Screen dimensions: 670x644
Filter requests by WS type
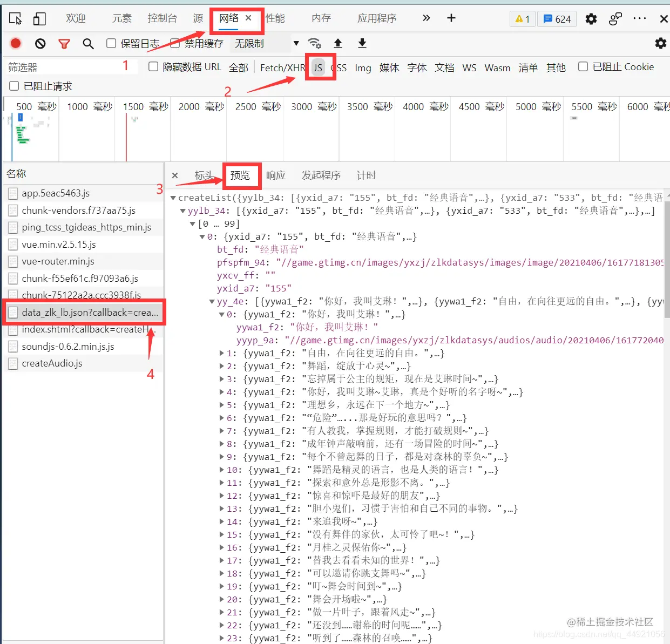[x=470, y=67]
